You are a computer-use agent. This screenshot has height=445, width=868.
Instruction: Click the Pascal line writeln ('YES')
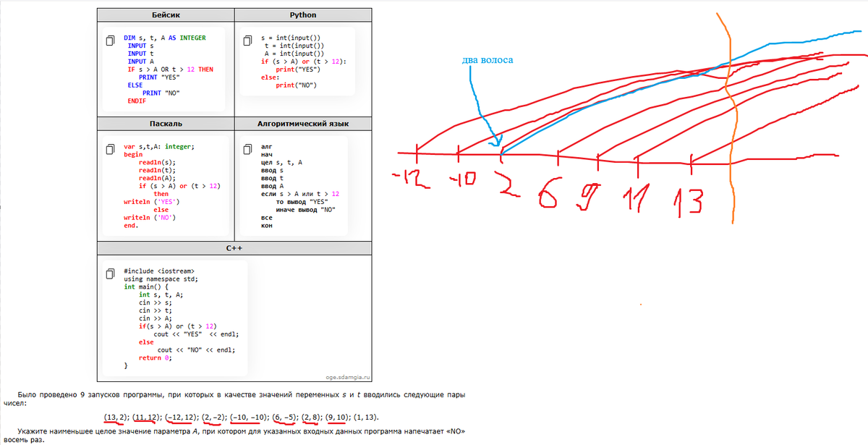pyautogui.click(x=152, y=202)
